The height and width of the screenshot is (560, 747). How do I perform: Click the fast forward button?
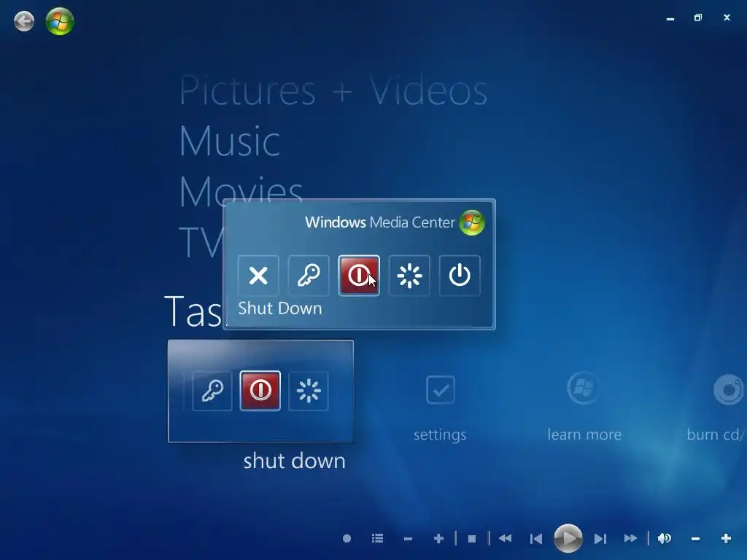click(630, 539)
